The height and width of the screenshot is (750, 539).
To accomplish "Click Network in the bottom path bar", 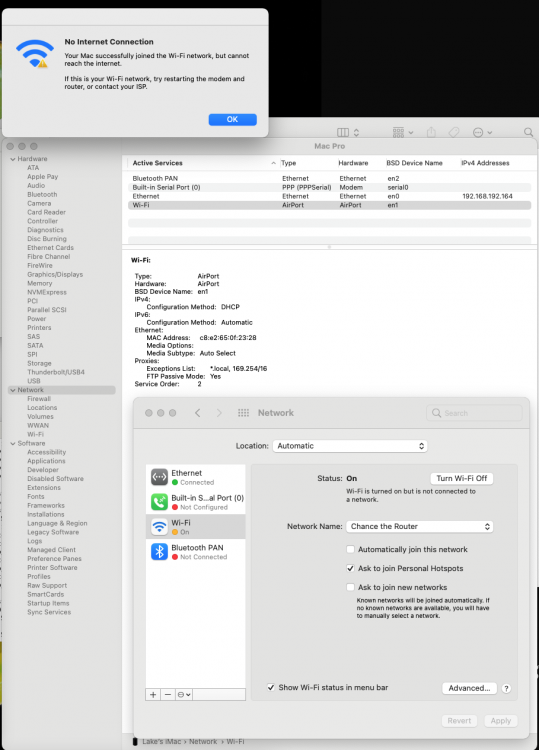I will pyautogui.click(x=203, y=741).
